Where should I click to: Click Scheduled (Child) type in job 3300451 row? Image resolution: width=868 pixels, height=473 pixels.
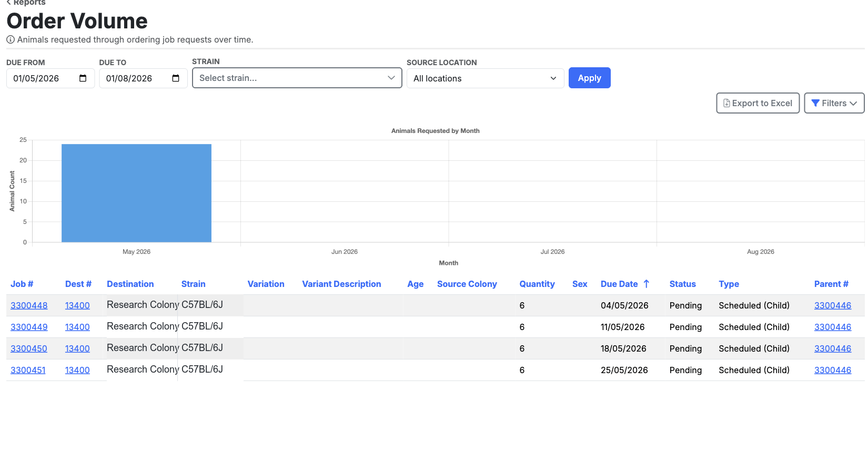pos(754,370)
